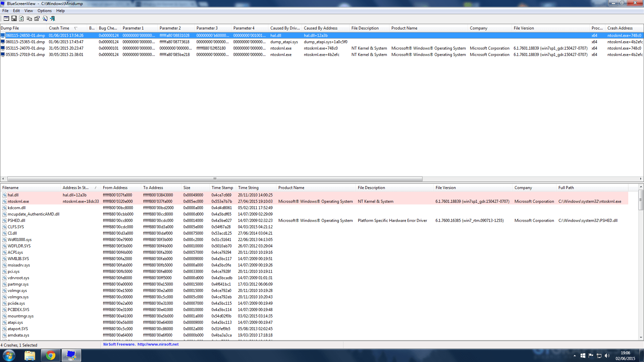
Task: Sort lower pane by Filename column header
Action: pyautogui.click(x=31, y=188)
